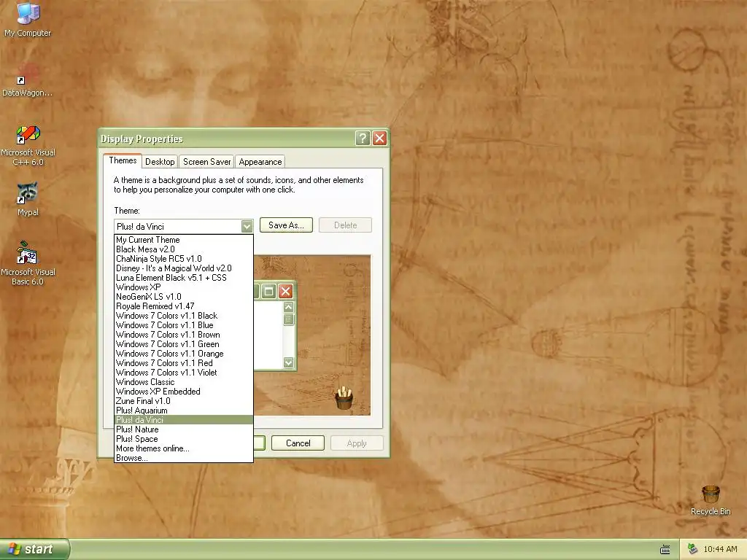The width and height of the screenshot is (747, 560).
Task: Click the system tray network icon
Action: tap(693, 550)
